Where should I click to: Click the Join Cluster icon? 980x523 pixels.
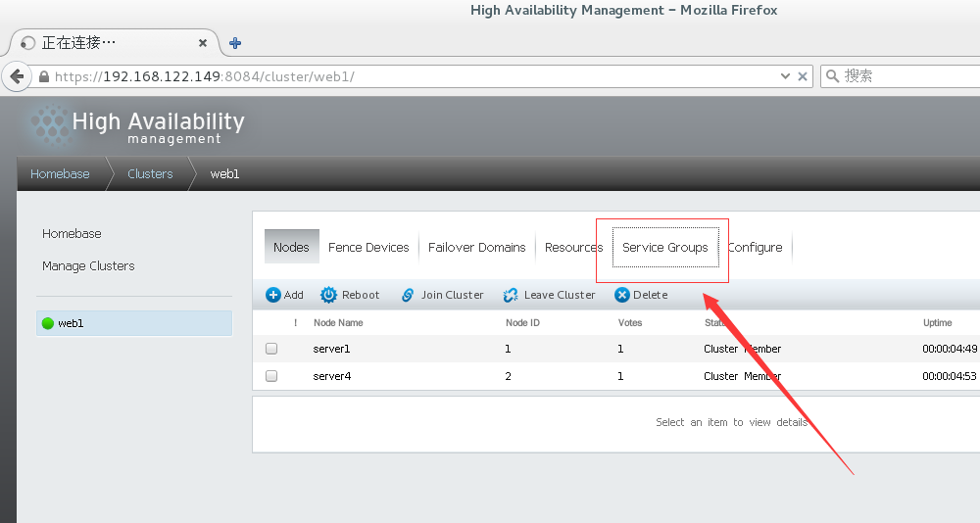point(408,295)
